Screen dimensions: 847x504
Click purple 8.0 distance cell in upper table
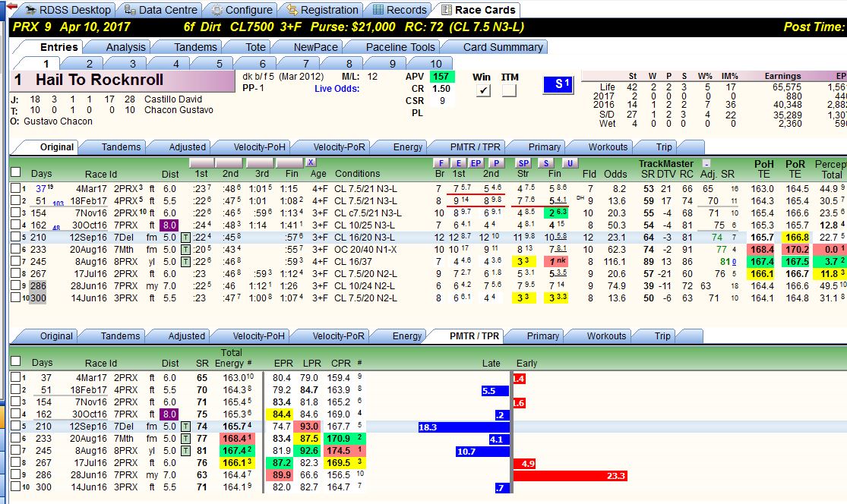click(169, 225)
